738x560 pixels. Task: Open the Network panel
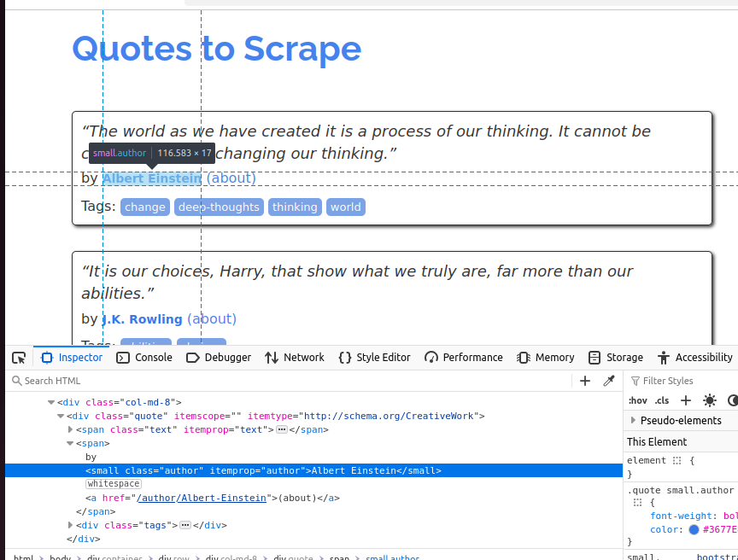point(295,357)
